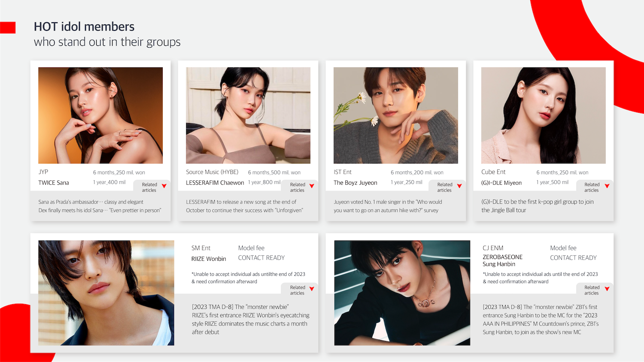Select the "1 year_800 mil" fee
This screenshot has width=644, height=362.
pos(264,182)
